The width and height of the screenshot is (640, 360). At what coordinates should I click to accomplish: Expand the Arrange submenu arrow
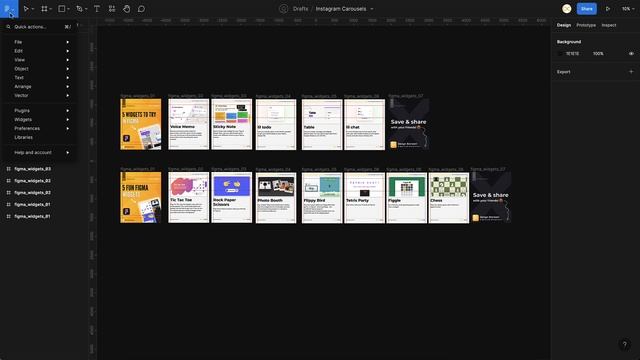pos(68,87)
